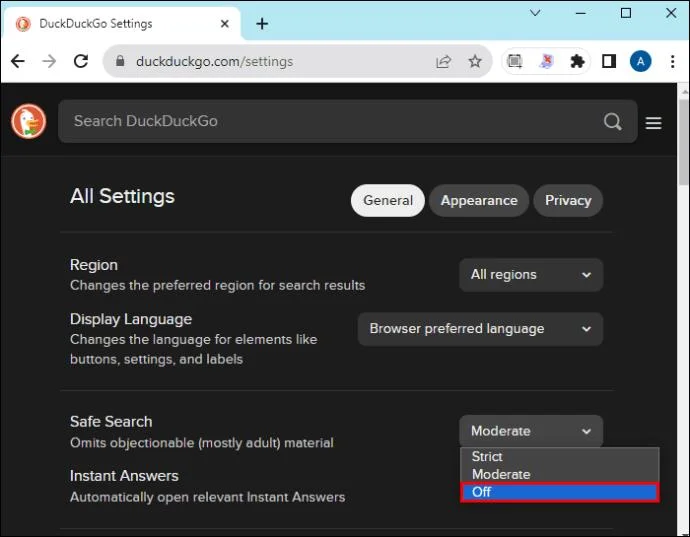Screen dimensions: 690x537
Task: Minimize the browser window
Action: [580, 13]
